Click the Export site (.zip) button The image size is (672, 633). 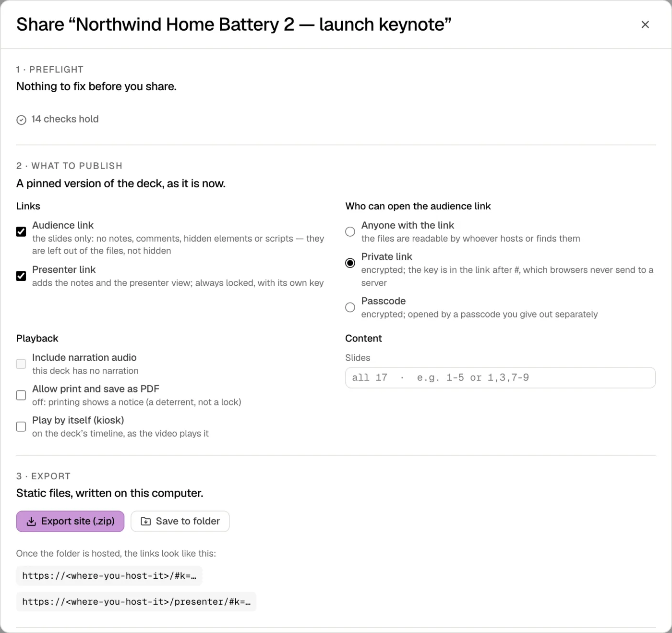coord(70,521)
